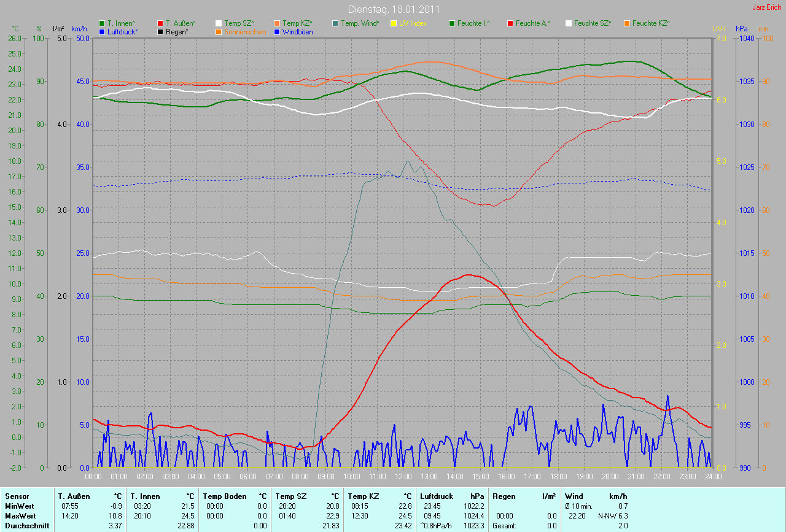Click the T. Innen column header in table
Image resolution: width=786 pixels, height=532 pixels.
pyautogui.click(x=145, y=496)
